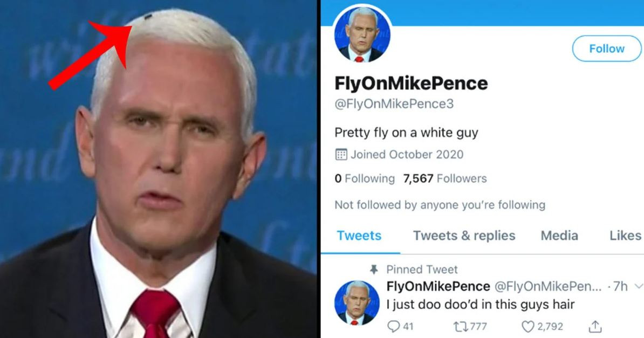Screen dimensions: 644x338
Task: Click the calendar icon by Joined date
Action: (x=341, y=155)
